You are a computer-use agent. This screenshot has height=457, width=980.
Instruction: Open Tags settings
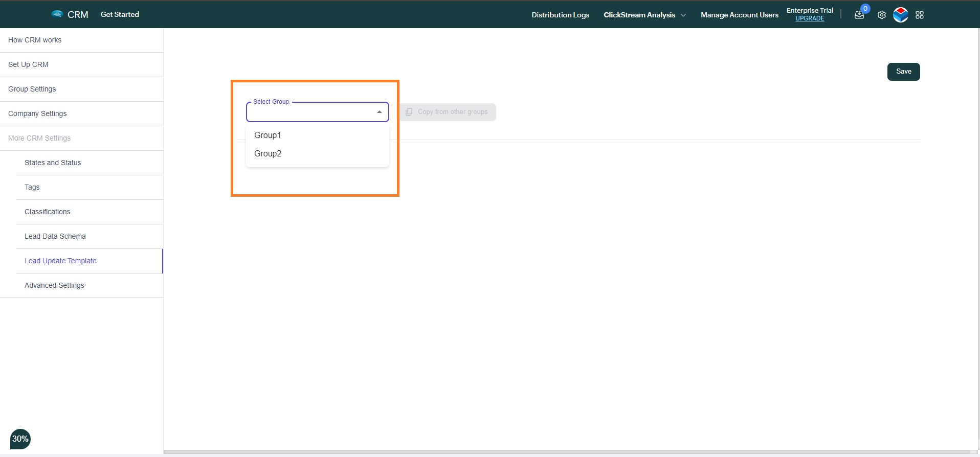90,187
